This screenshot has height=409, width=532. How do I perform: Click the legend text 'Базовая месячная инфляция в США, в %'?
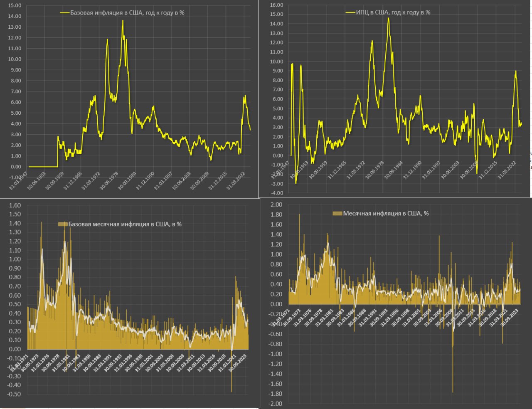pyautogui.click(x=125, y=224)
